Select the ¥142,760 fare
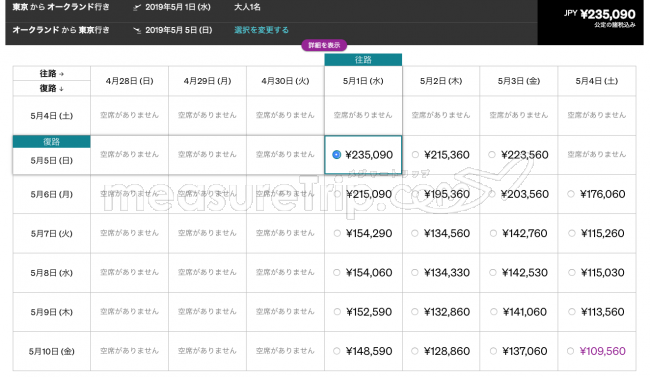This screenshot has height=377, width=650. pos(493,233)
